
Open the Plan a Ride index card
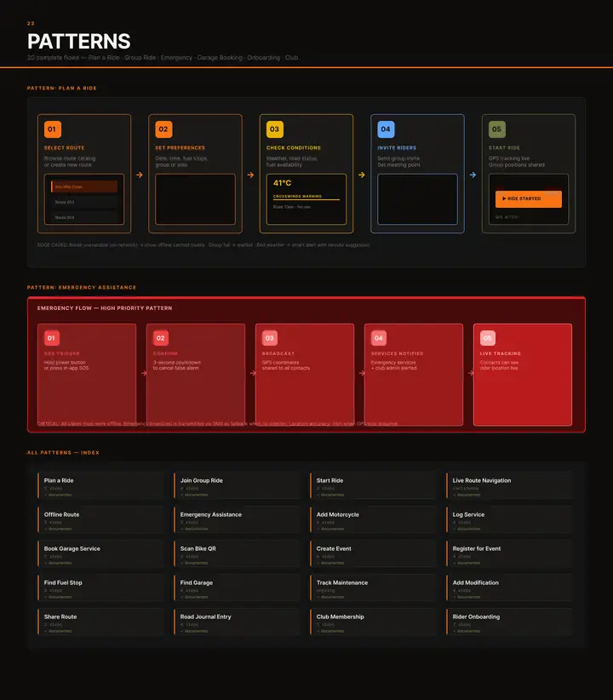(101, 485)
